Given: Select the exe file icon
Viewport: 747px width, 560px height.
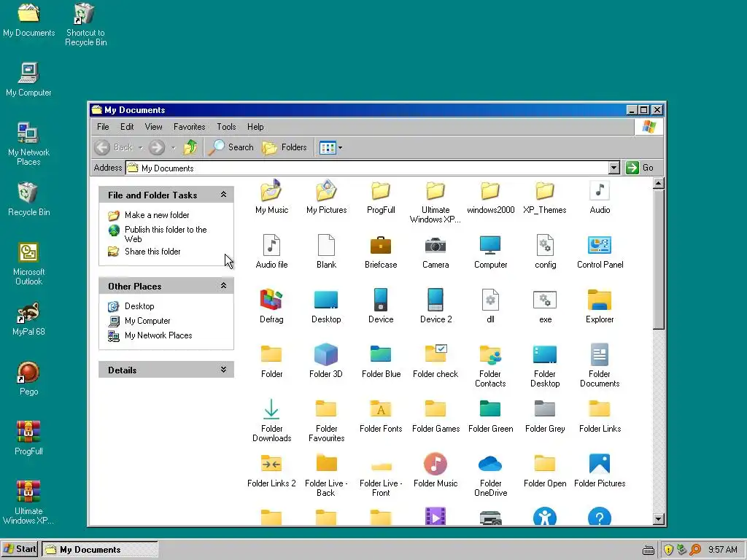Looking at the screenshot, I should (545, 300).
